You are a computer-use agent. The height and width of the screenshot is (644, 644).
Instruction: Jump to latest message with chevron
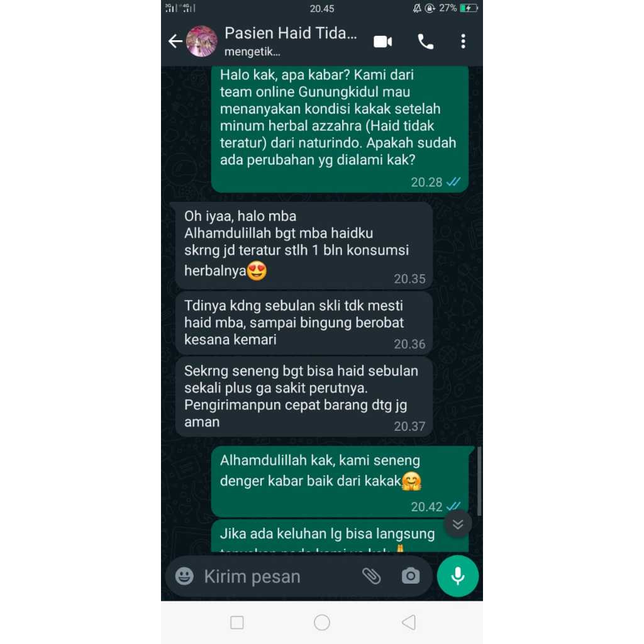pos(458,524)
